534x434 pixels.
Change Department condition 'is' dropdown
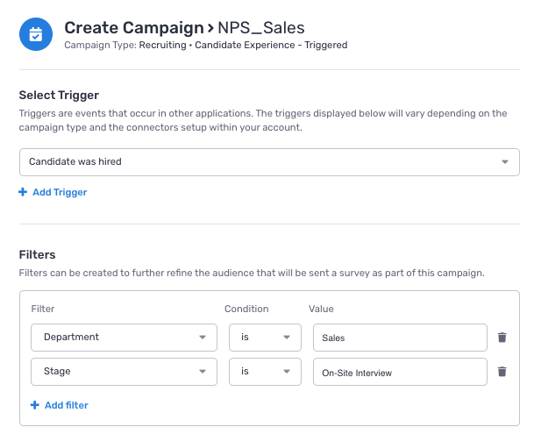click(265, 338)
